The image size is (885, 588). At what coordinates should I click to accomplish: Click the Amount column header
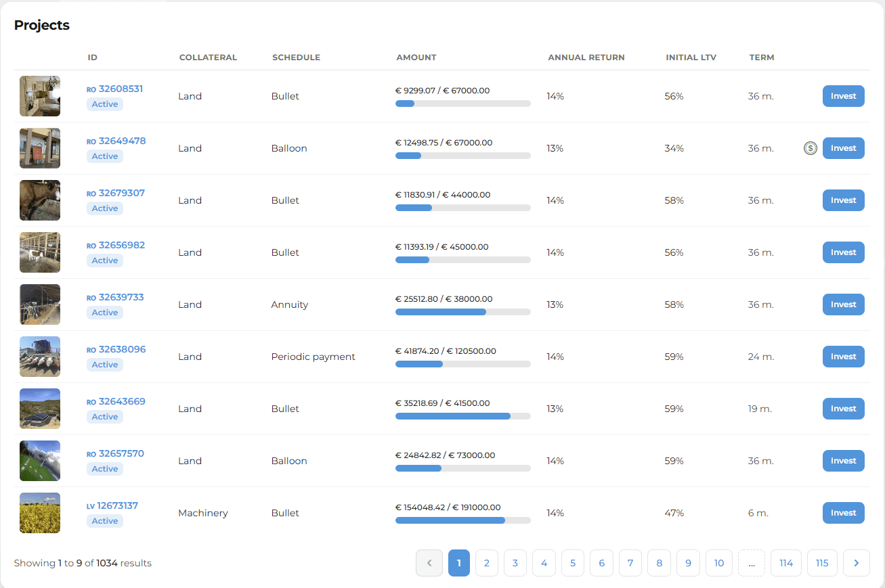[416, 58]
